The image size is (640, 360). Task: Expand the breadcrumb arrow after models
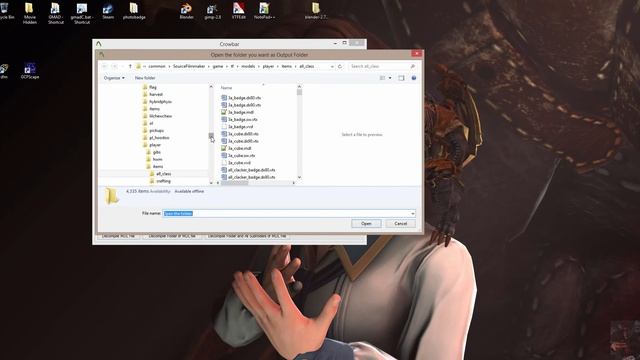(259, 66)
